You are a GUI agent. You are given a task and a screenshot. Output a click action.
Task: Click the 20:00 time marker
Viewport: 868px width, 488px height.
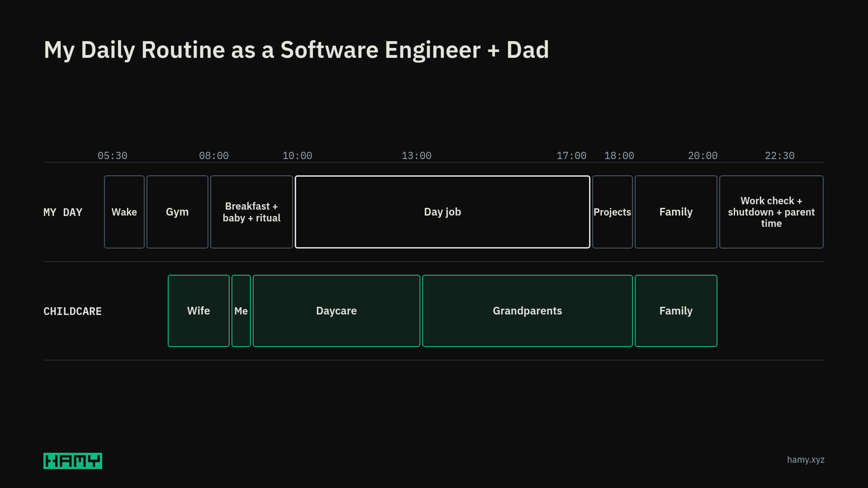tap(703, 156)
